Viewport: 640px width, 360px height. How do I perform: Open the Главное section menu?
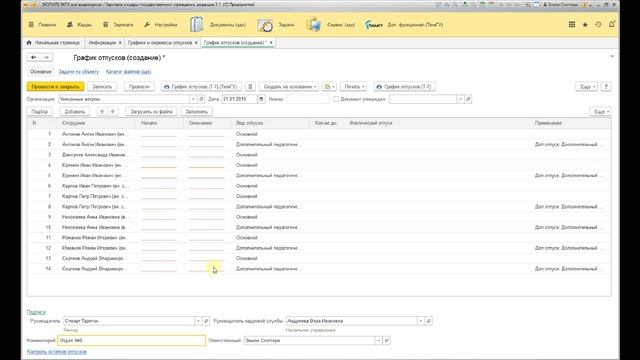(42, 25)
